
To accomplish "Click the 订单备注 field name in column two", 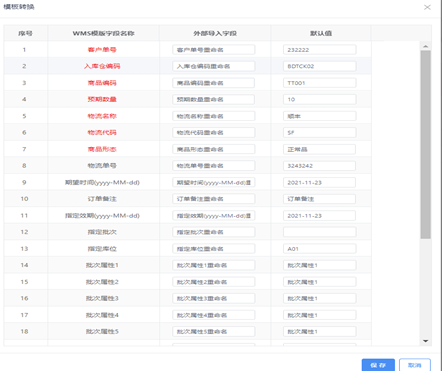I will coord(102,199).
